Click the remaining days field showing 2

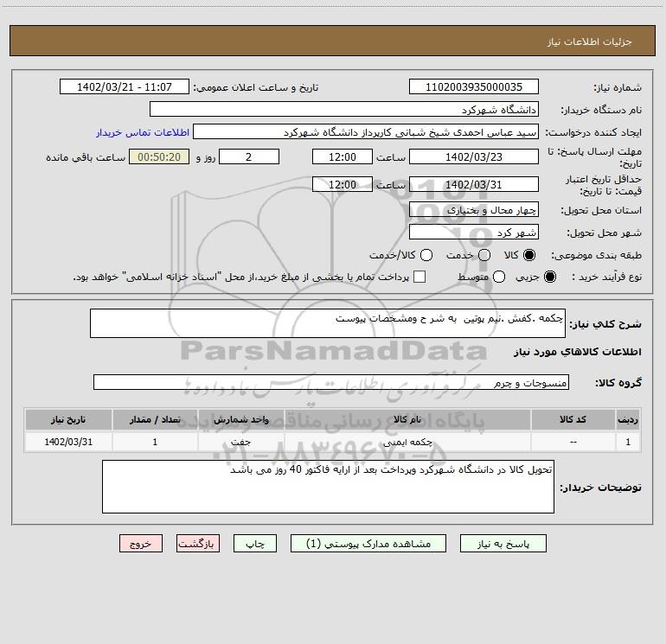coord(249,156)
